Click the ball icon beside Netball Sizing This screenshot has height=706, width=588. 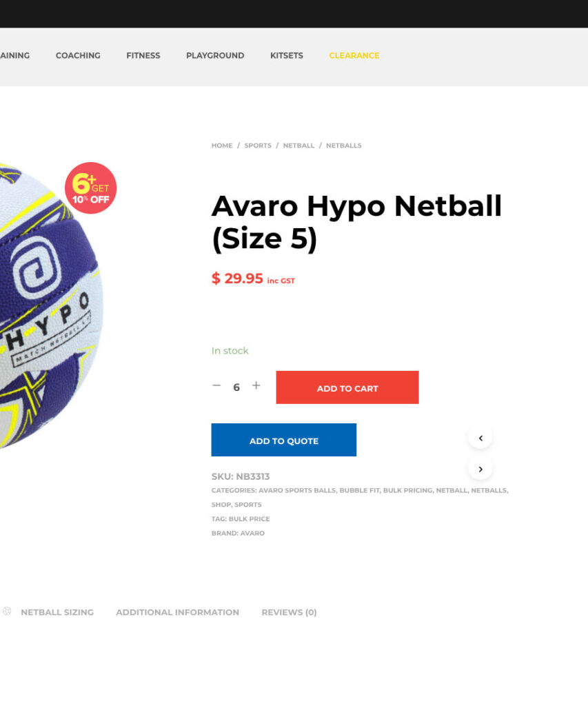coord(7,612)
